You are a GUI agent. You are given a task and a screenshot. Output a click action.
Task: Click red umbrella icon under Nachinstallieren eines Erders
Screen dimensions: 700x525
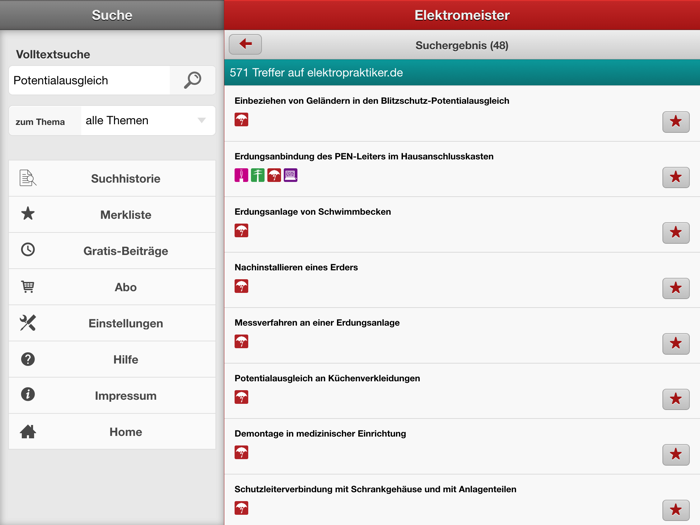241,286
